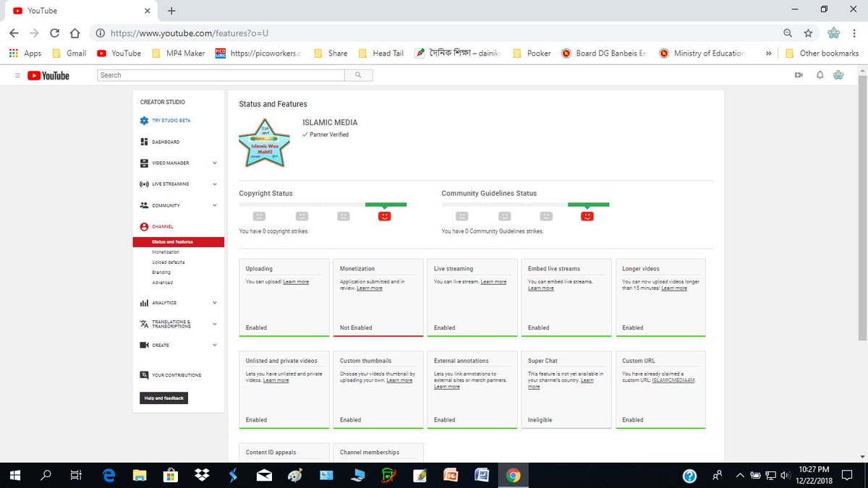Open the Ministry of Education bookmark
Image resolution: width=868 pixels, height=488 pixels.
[702, 53]
